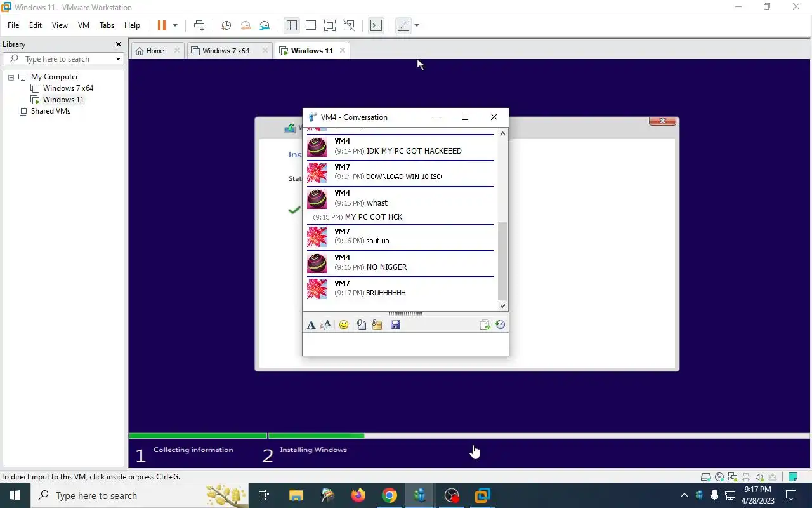Click the sound card status icon

pos(759,477)
